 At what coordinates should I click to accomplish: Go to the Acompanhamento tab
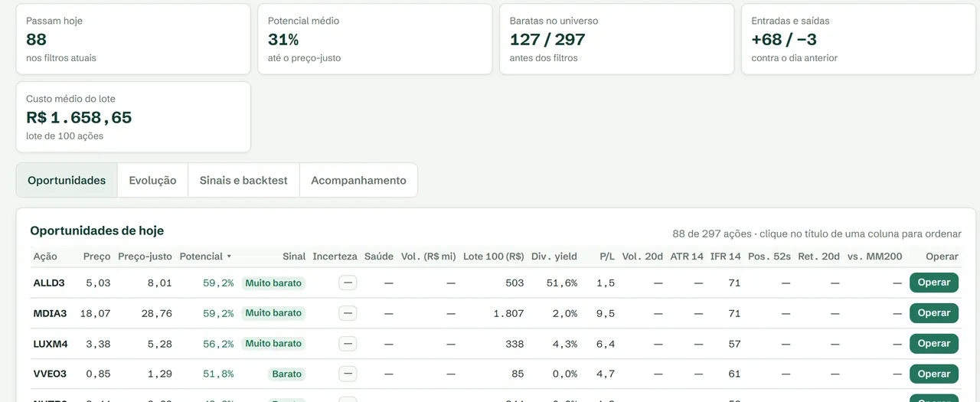coord(358,180)
